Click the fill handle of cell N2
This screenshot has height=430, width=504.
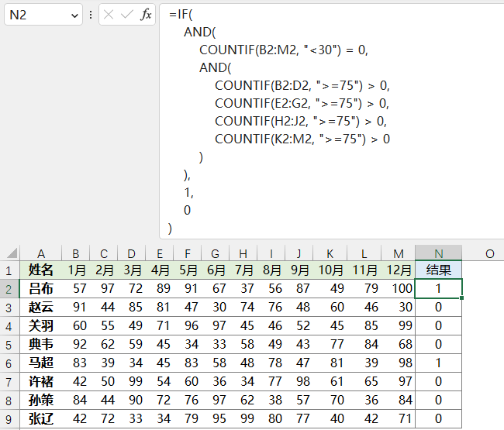(461, 298)
